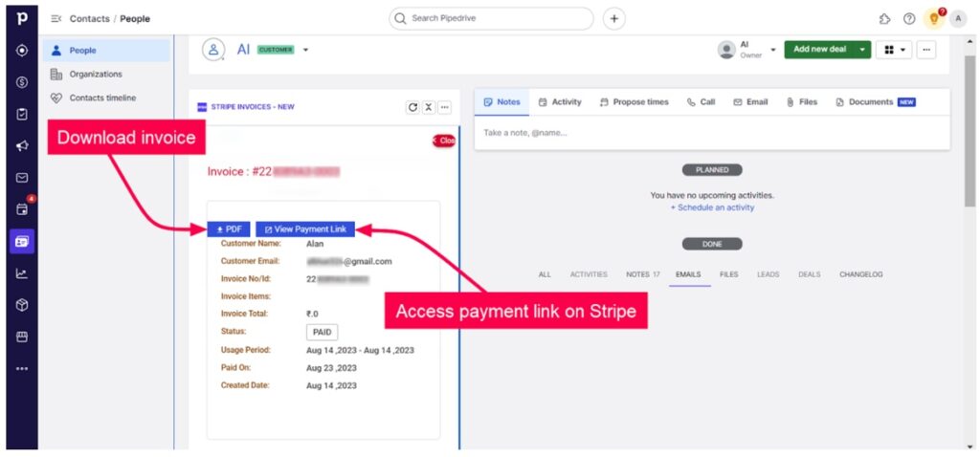Open Sales Assistant lightbulb icon
Image resolution: width=980 pixels, height=457 pixels.
pyautogui.click(x=934, y=19)
